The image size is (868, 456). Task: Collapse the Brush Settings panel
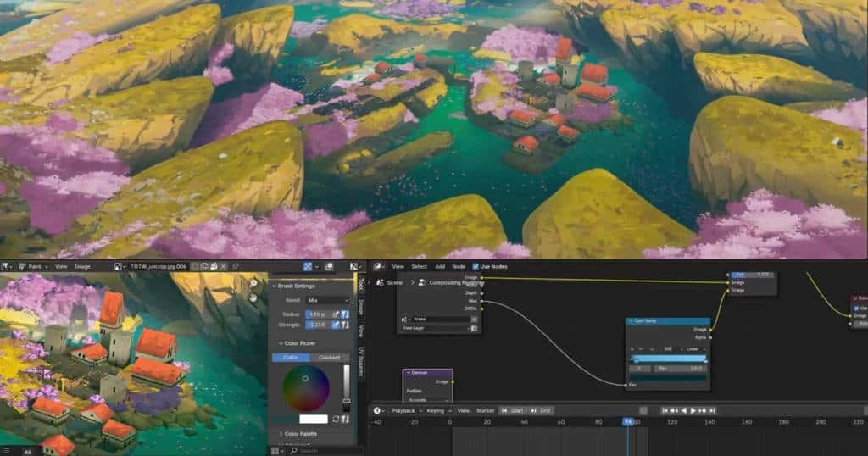[x=293, y=286]
